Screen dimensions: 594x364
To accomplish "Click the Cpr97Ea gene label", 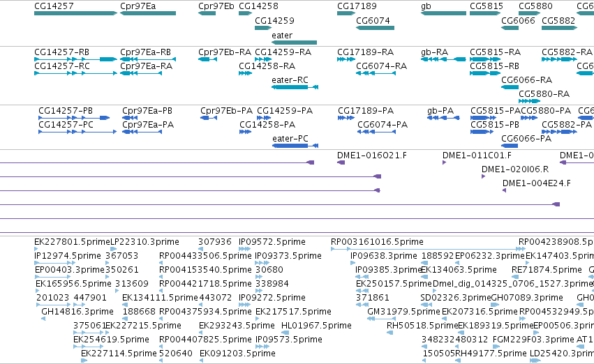I will pyautogui.click(x=138, y=6).
